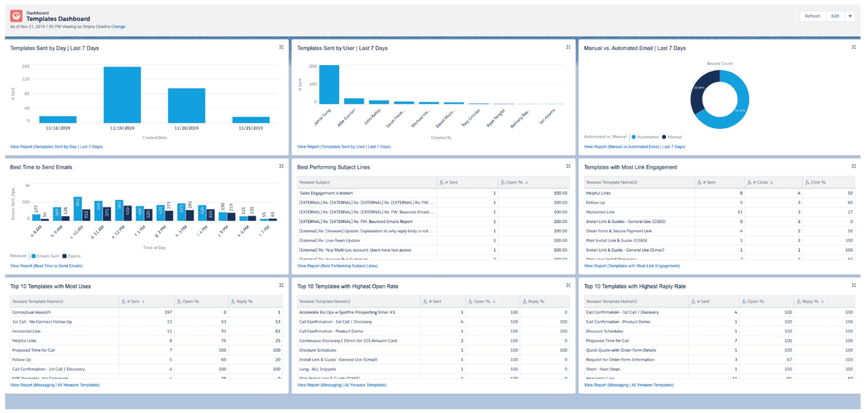
Task: Expand the Top 10 Templates with Highest Open Rate widget
Action: pos(568,286)
